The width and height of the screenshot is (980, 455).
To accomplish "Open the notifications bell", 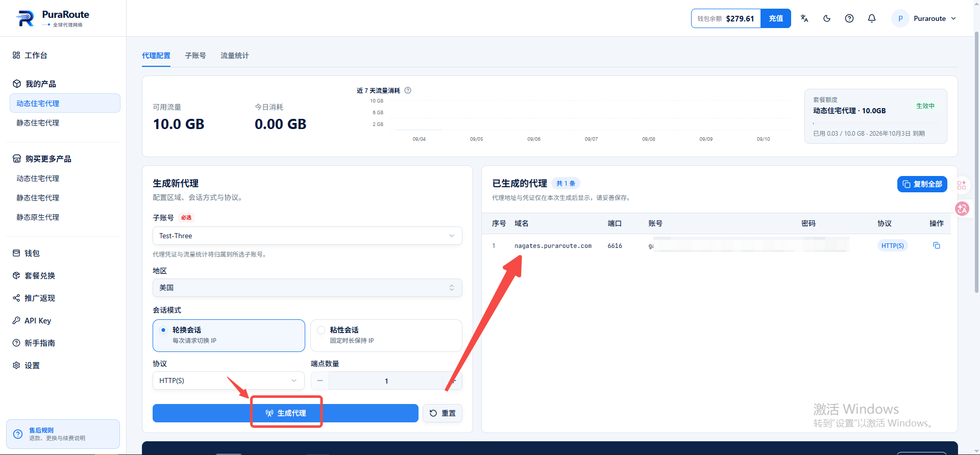I will pos(872,18).
